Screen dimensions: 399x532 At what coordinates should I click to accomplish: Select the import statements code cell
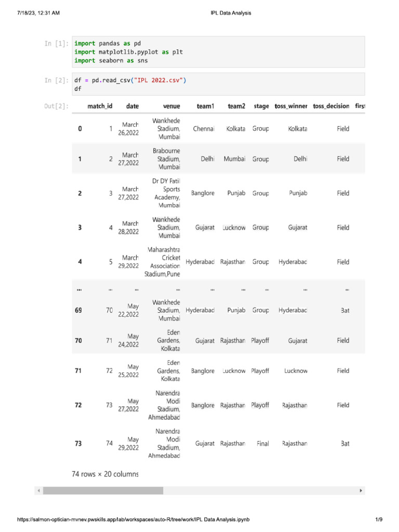click(x=219, y=52)
